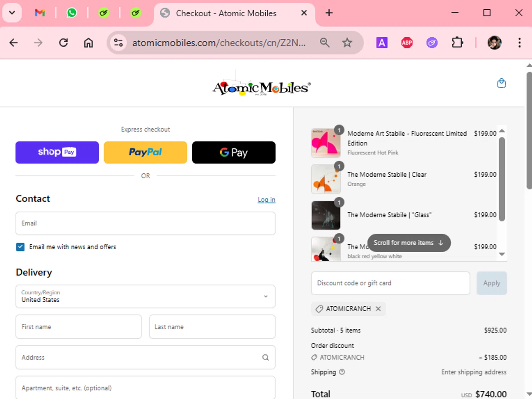
Task: Click the Apply discount button
Action: pos(492,283)
